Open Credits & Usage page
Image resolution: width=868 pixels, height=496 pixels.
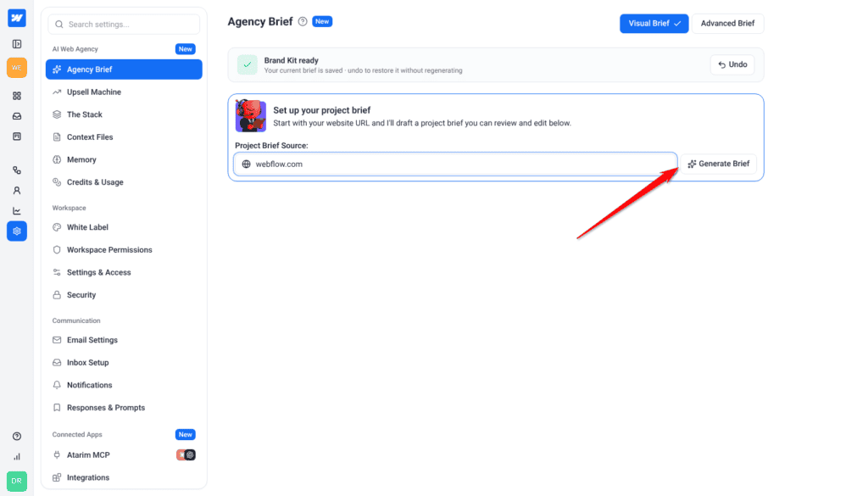[124, 182]
